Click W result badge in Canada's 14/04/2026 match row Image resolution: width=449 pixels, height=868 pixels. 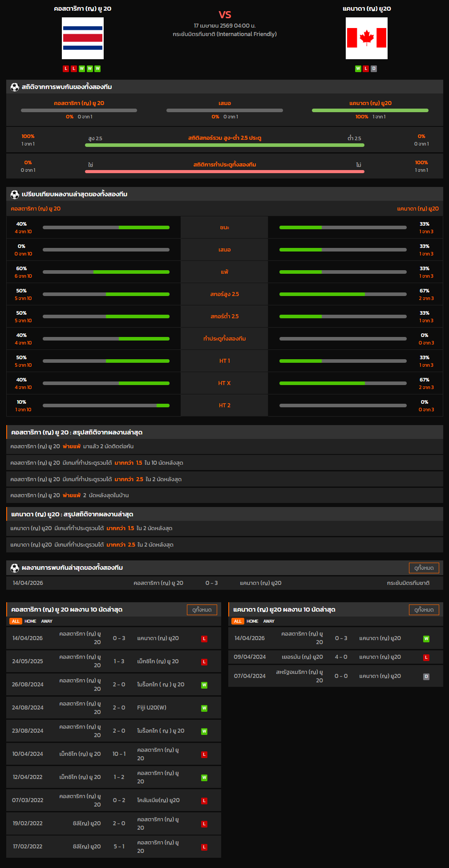click(x=426, y=639)
